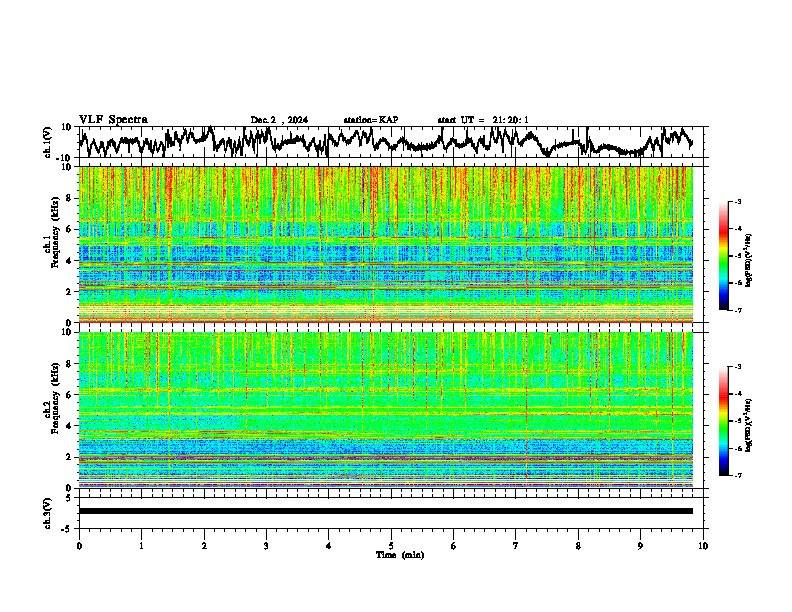
Task: Click the ch.1 spectrogram color scale bar
Action: [723, 256]
